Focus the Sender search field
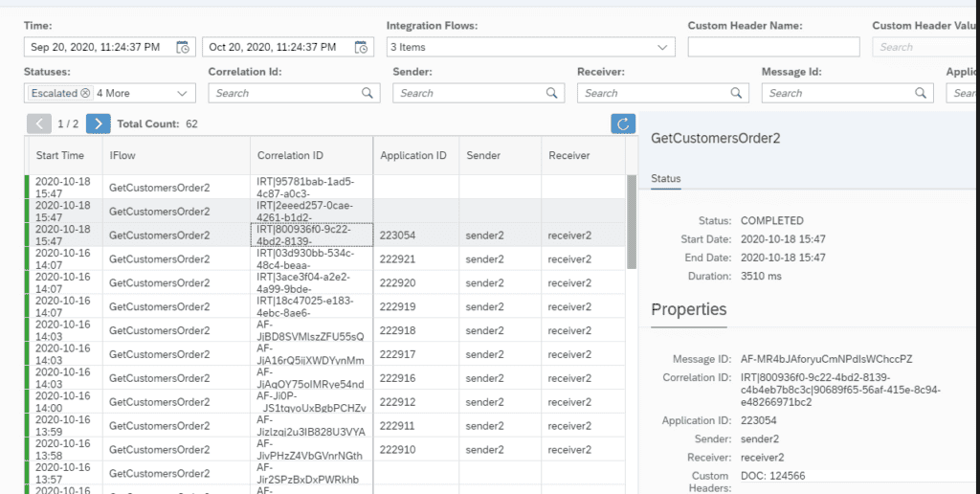This screenshot has height=494, width=980. 479,93
